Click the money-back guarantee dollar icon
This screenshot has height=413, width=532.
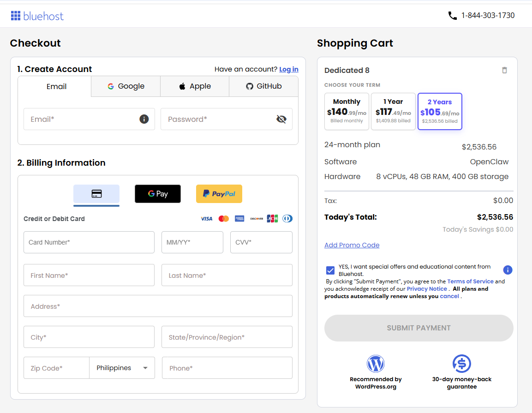[462, 364]
